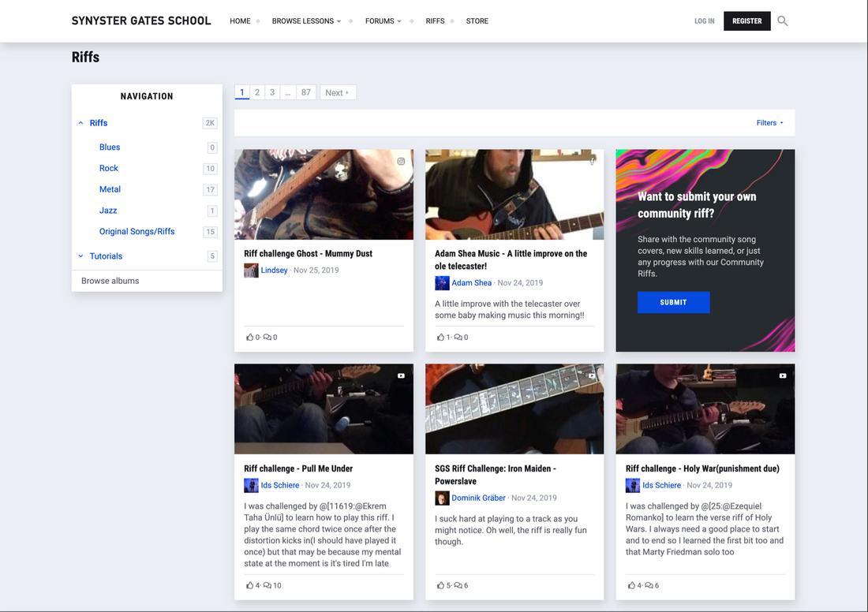Go to the Store page
Image resolution: width=868 pixels, height=612 pixels.
coord(477,21)
